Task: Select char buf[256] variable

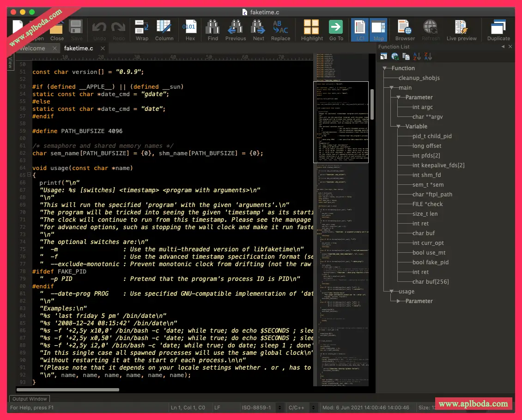Action: tap(431, 281)
